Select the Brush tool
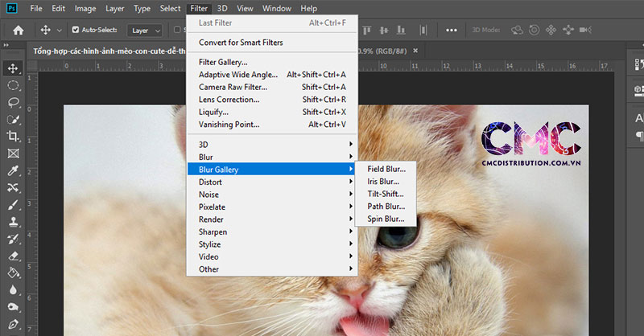Screen dimensions: 644x336 (x=13, y=205)
